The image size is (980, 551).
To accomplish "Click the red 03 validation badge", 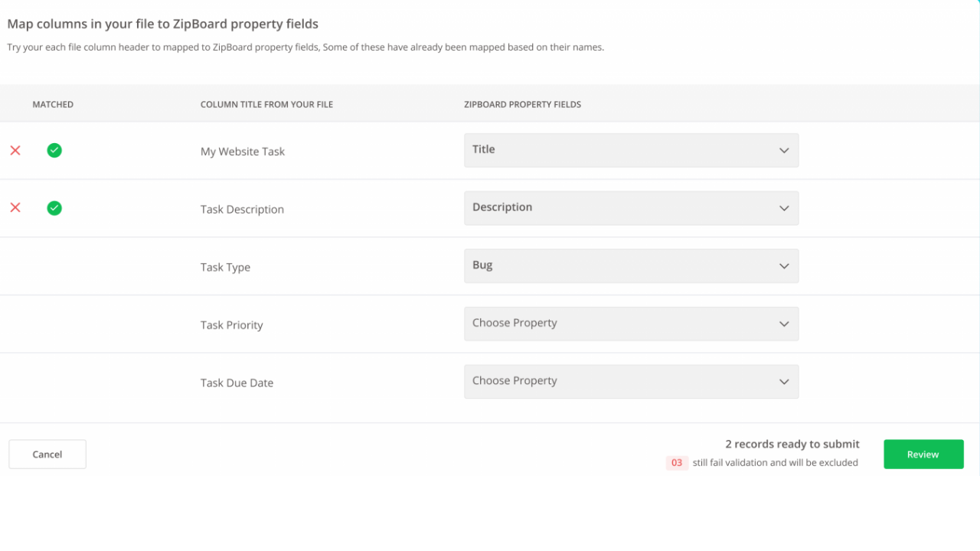I will pyautogui.click(x=677, y=463).
